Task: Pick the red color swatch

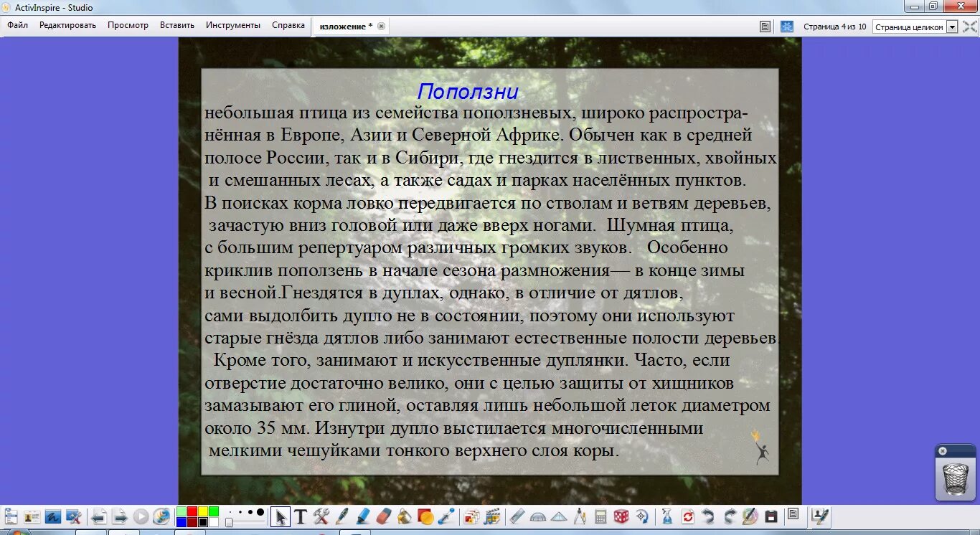Action: 192,511
